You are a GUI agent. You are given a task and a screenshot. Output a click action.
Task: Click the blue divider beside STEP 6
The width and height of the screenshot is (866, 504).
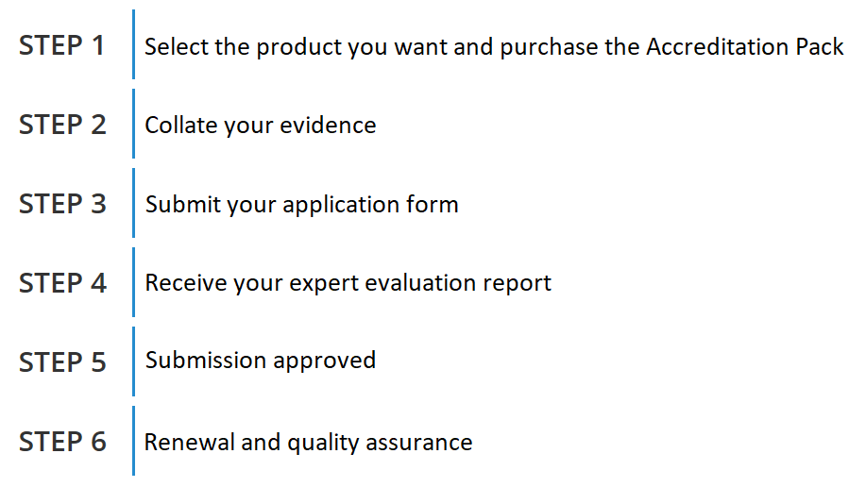133,441
